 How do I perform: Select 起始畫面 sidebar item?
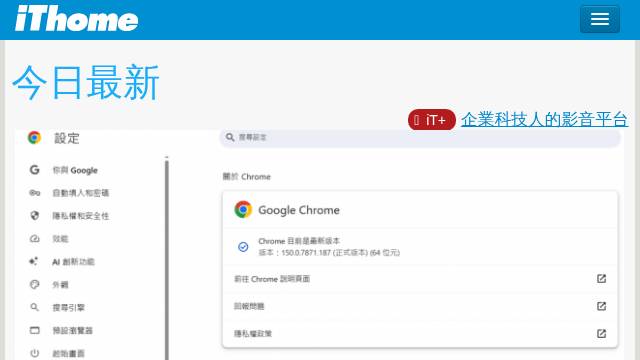68,353
